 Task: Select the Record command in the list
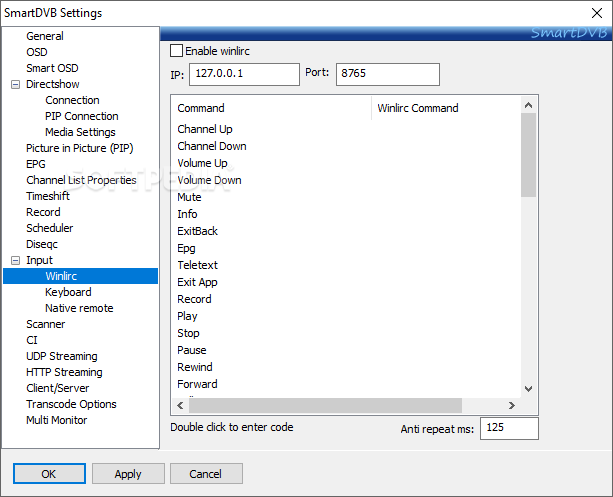[x=194, y=299]
